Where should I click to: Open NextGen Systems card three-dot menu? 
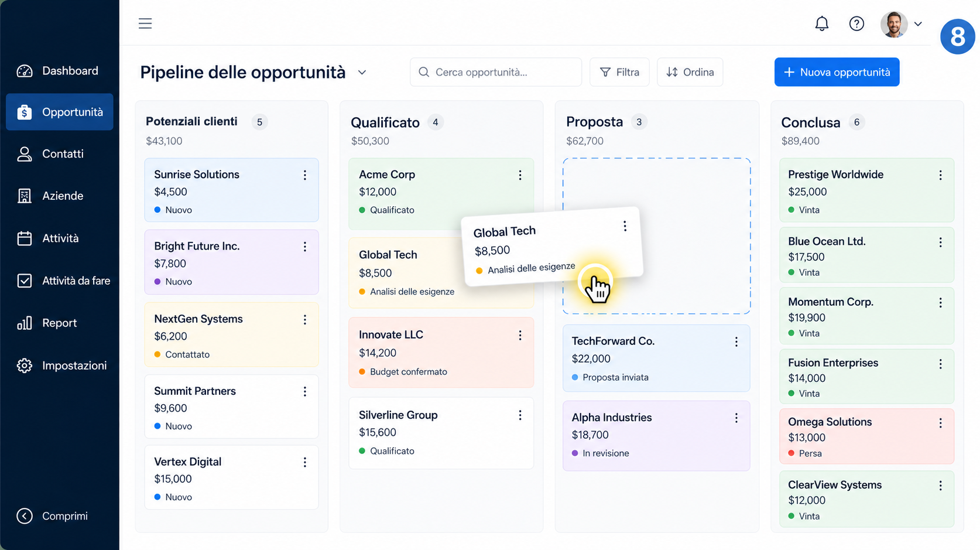305,320
